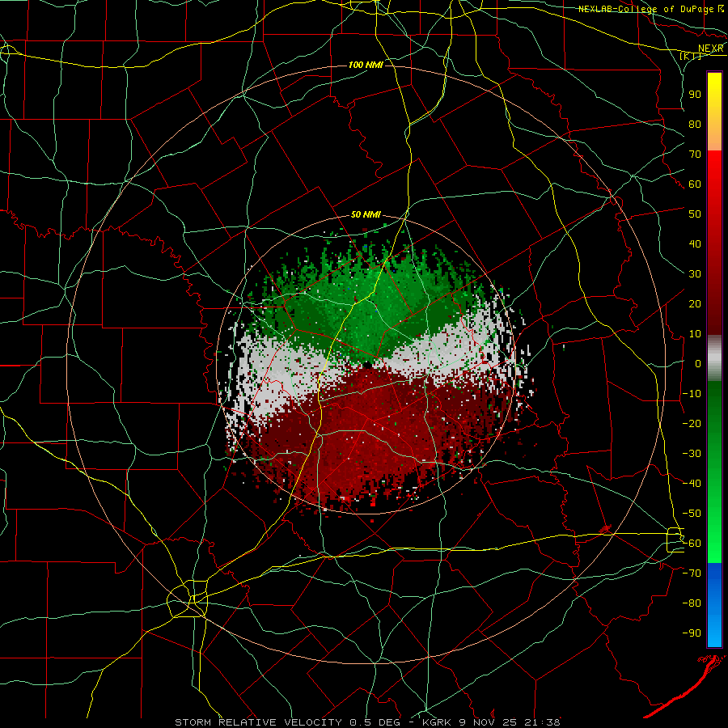Click the 70 value on velocity scale

click(x=695, y=154)
